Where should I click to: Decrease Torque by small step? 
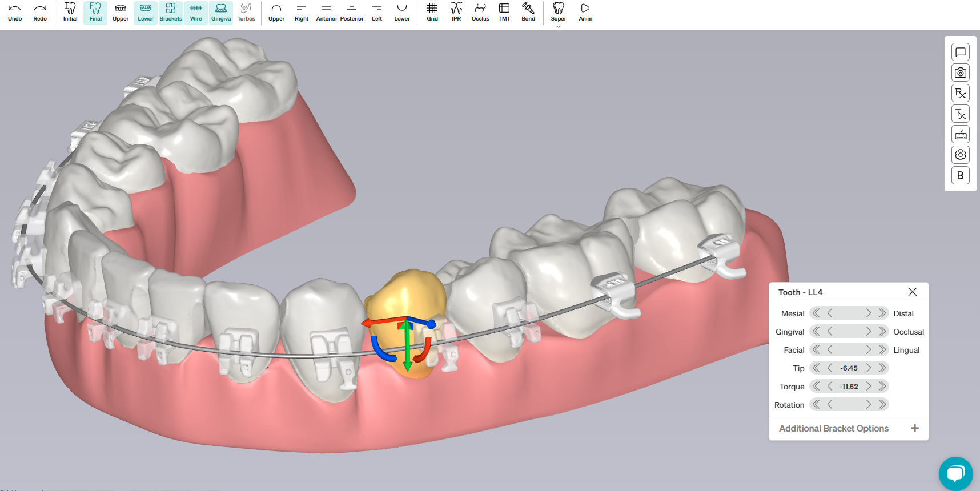click(x=830, y=386)
